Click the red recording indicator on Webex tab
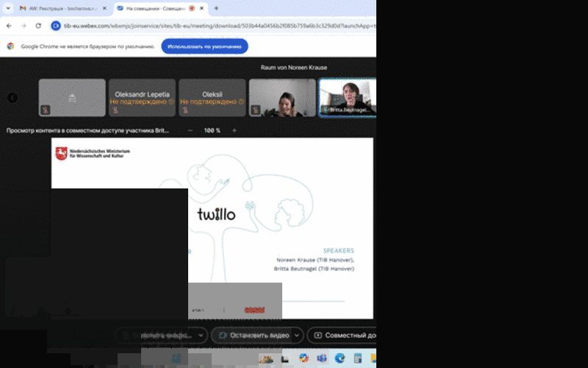 tap(192, 8)
